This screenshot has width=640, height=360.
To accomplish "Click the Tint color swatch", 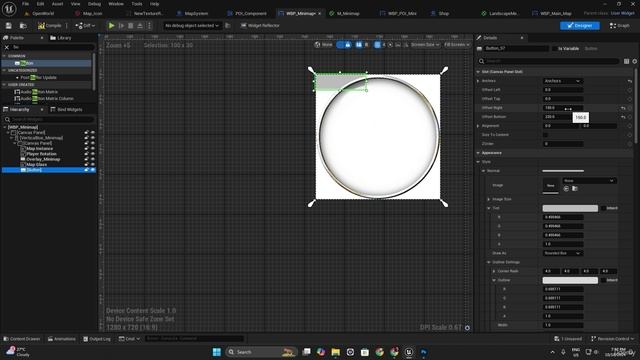I will click(x=570, y=208).
